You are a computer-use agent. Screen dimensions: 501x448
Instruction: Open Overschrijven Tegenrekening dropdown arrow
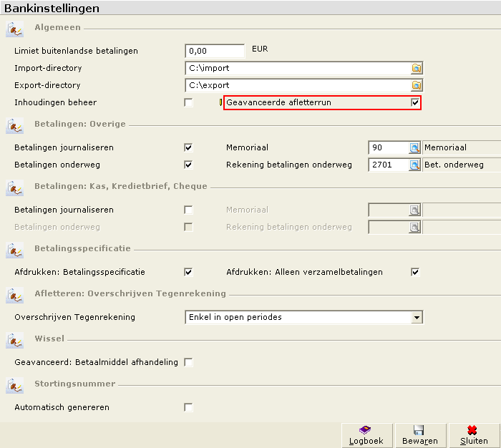click(417, 317)
